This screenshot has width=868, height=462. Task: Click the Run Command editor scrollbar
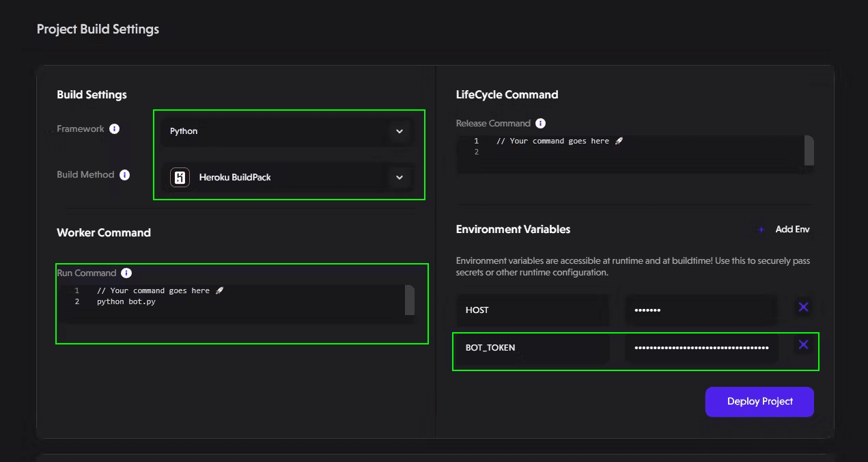[410, 300]
